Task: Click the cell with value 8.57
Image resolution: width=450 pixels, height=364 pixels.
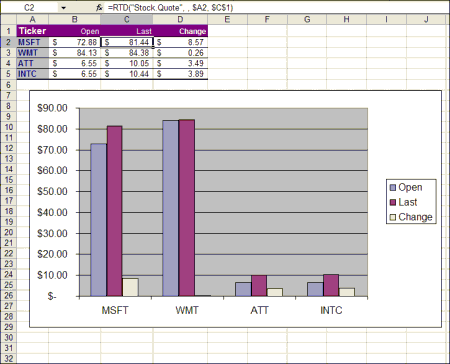Action: coord(180,42)
